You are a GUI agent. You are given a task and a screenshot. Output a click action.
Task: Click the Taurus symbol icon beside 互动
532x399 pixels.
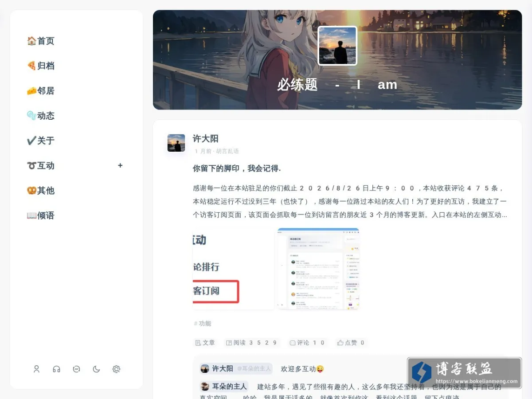tap(31, 166)
